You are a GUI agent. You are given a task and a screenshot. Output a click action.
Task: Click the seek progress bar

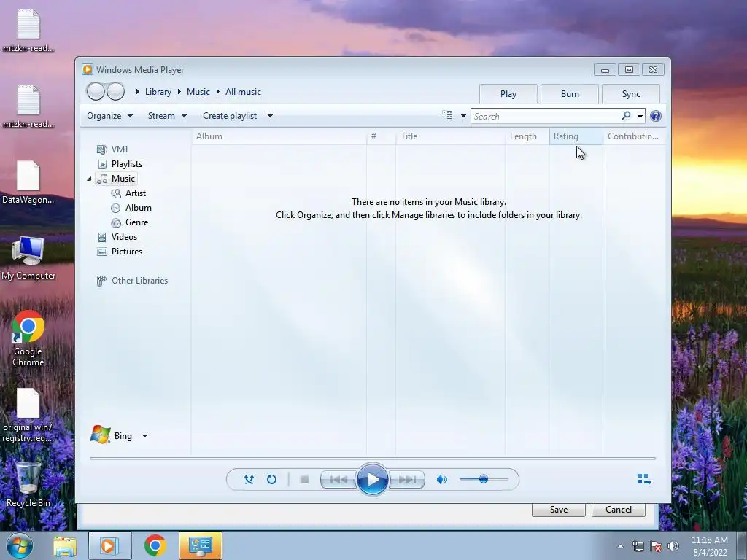click(373, 458)
